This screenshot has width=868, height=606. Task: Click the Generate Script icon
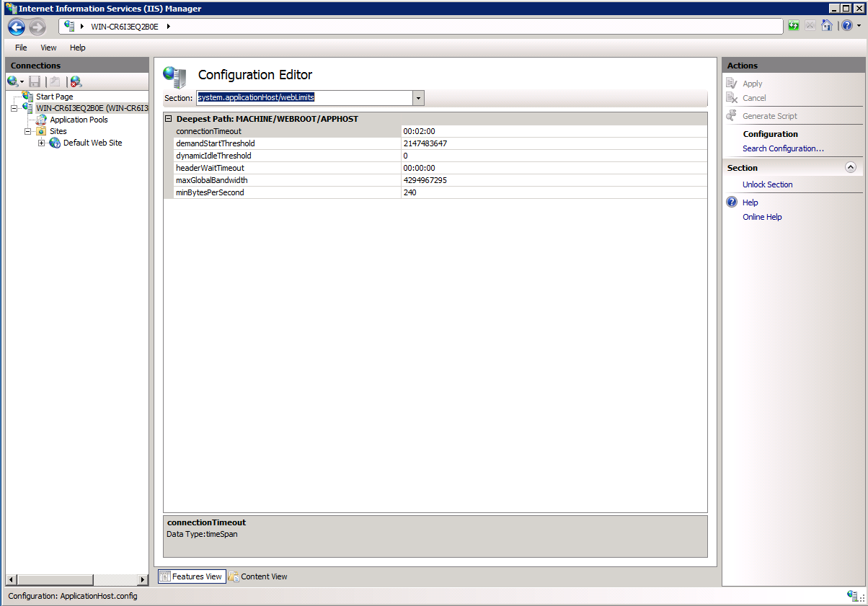(732, 115)
